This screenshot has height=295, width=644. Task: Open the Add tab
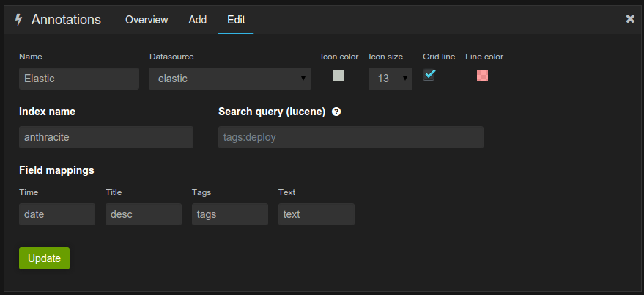[x=198, y=20]
